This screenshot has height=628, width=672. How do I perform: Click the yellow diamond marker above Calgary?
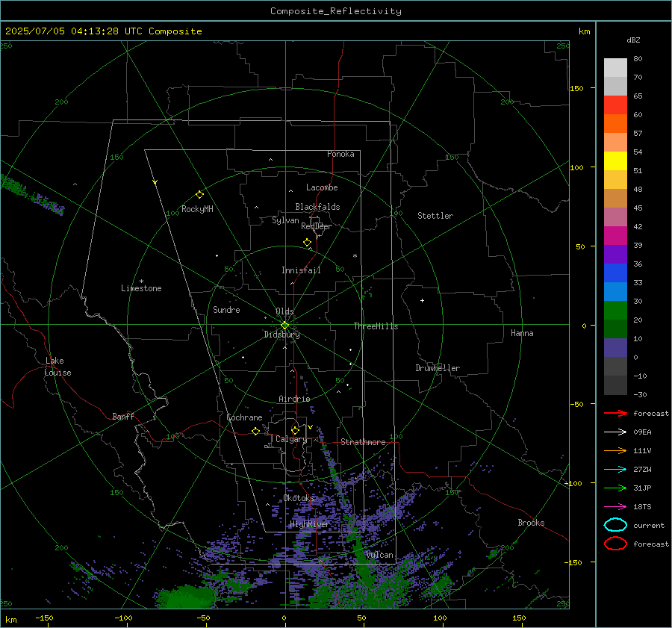295,430
